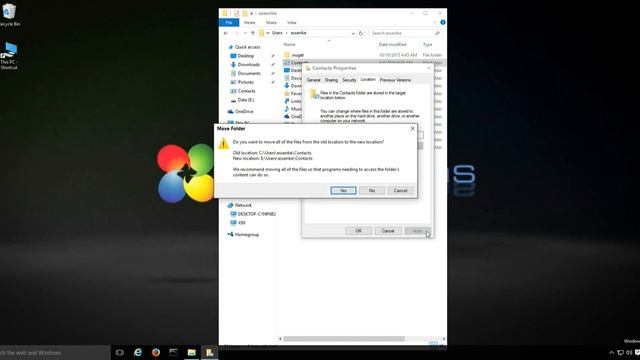Open Internet Explorer from taskbar

138,353
